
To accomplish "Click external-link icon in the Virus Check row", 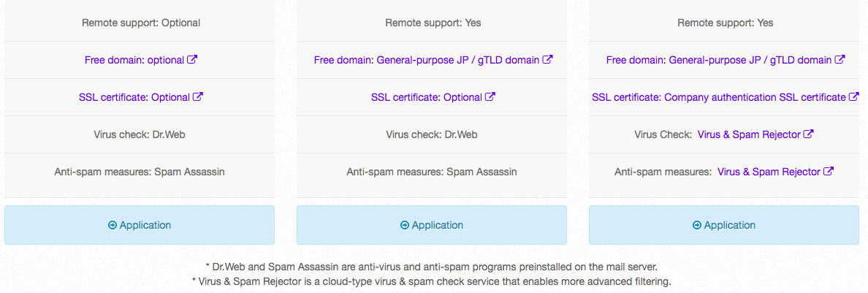I will tap(809, 134).
